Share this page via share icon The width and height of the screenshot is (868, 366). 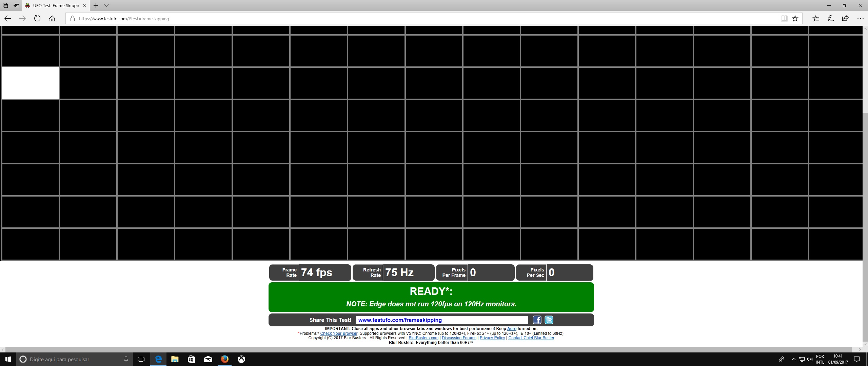click(845, 19)
